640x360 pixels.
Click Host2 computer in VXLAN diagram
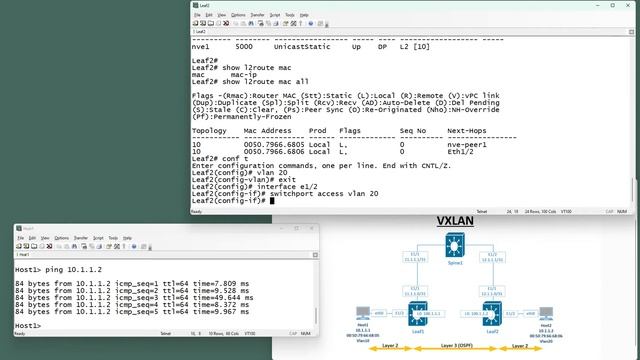click(546, 314)
